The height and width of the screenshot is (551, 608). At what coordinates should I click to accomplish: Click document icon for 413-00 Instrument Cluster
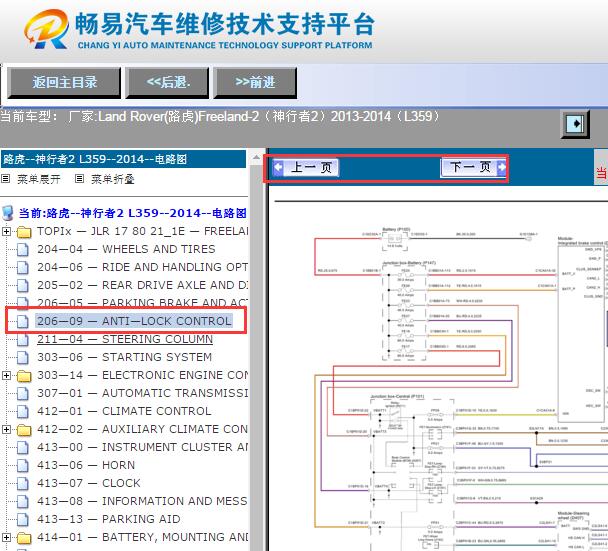(23, 447)
